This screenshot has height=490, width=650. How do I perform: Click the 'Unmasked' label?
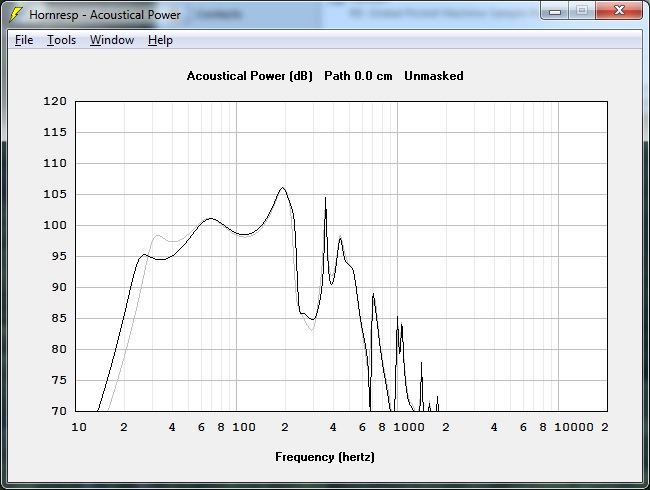[x=434, y=76]
